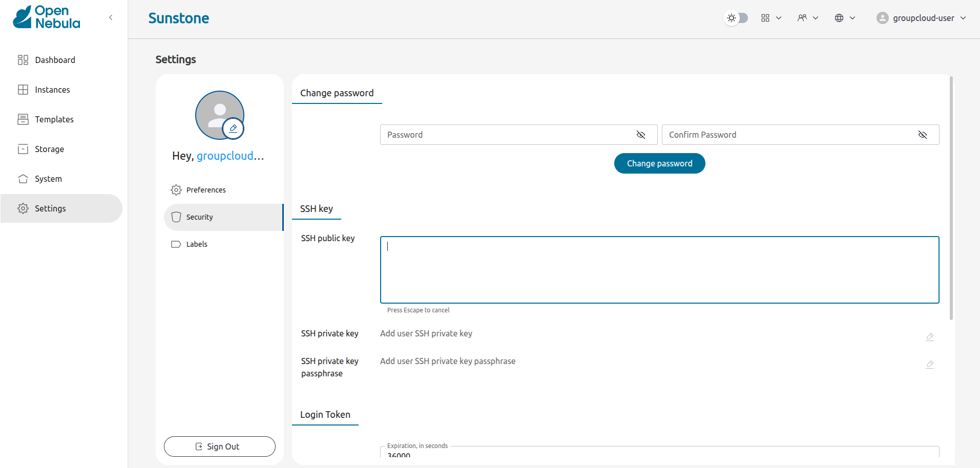This screenshot has width=980, height=468.
Task: Open the System section in the sidebar
Action: pyautogui.click(x=49, y=178)
